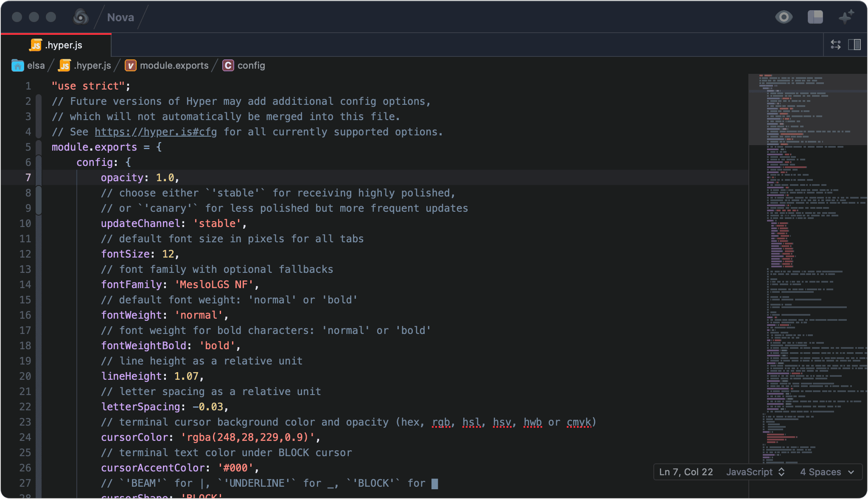Toggle the eye preview icon
Viewport: 868px width, 499px height.
[x=784, y=17]
